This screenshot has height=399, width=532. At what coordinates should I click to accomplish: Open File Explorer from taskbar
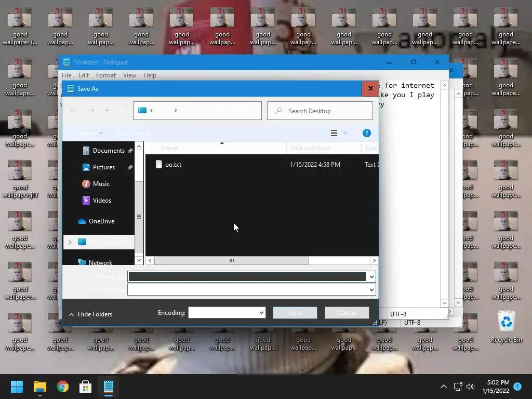click(x=39, y=387)
